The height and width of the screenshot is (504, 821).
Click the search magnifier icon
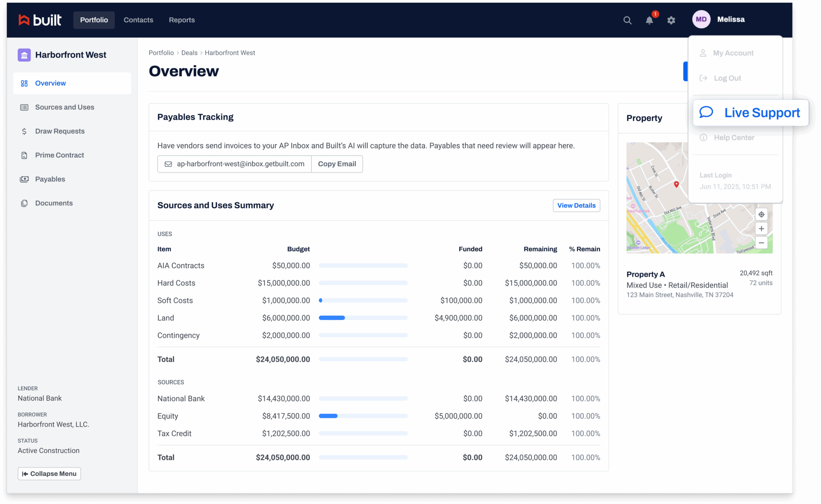(x=627, y=20)
